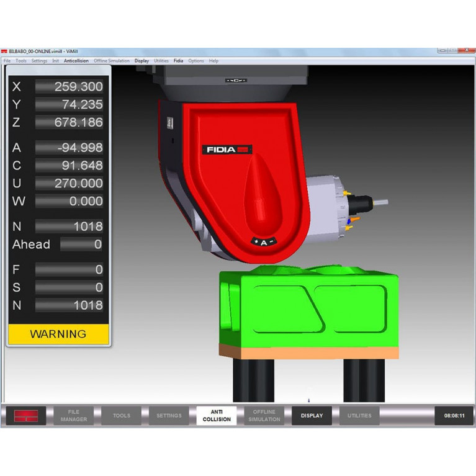Click the UTILITIES bottom button
The width and height of the screenshot is (476, 476).
point(359,416)
